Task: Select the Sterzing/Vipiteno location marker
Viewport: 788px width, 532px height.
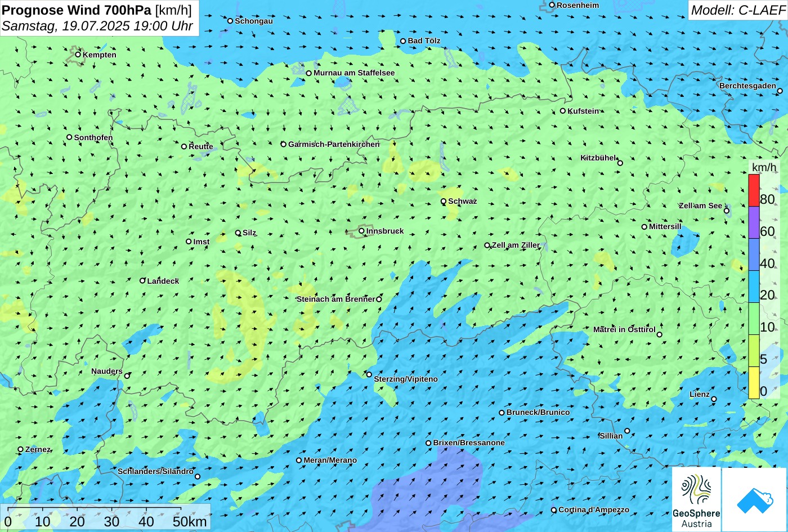Action: point(369,374)
